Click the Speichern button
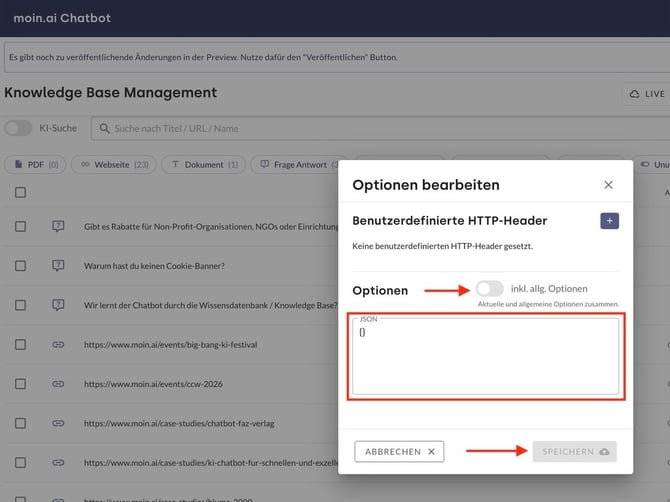The width and height of the screenshot is (670, 502). pos(574,452)
